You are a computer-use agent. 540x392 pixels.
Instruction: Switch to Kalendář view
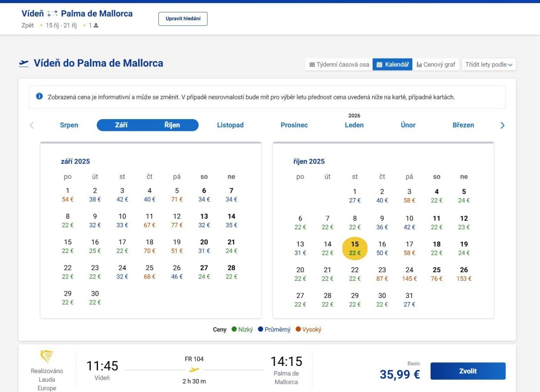(x=392, y=64)
